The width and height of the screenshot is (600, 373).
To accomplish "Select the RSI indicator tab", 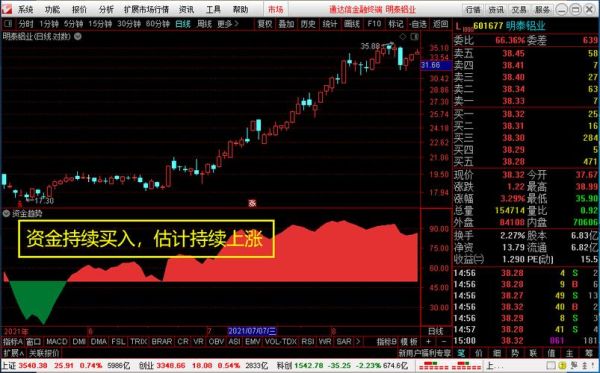I will (x=308, y=341).
